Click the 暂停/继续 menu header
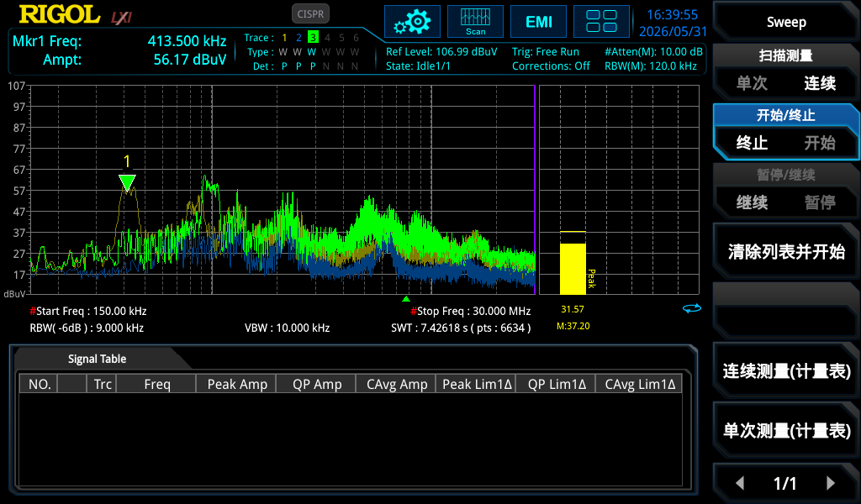 coord(786,175)
